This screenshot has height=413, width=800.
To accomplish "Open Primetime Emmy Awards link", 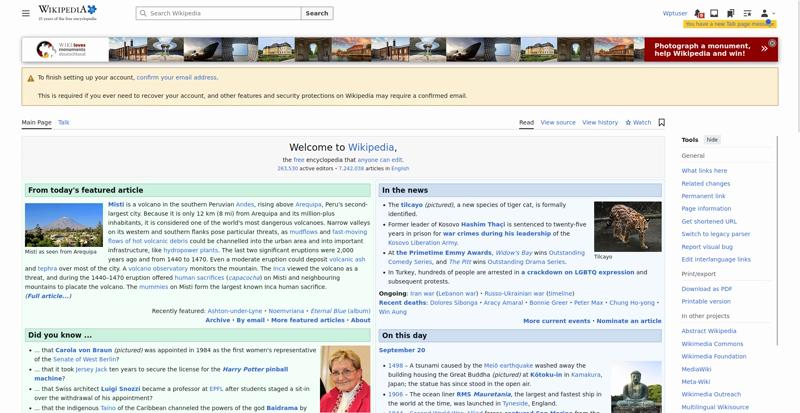I will [444, 253].
